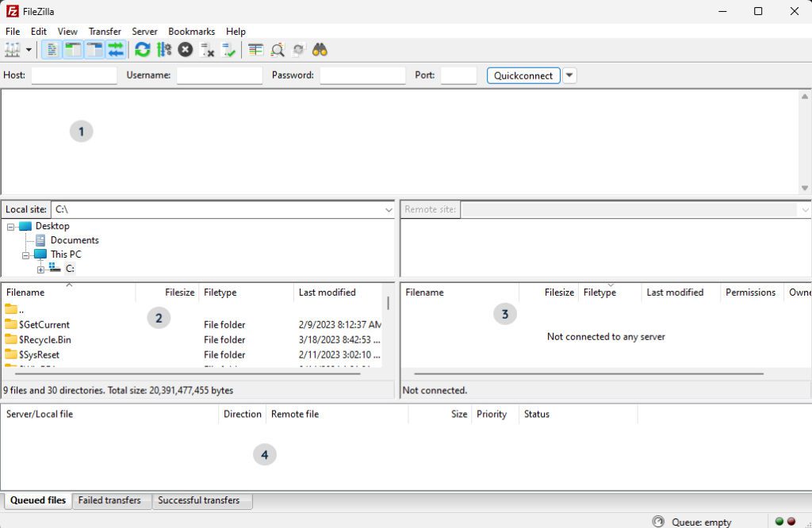Click the local file list vertical scrollbar

click(x=388, y=303)
